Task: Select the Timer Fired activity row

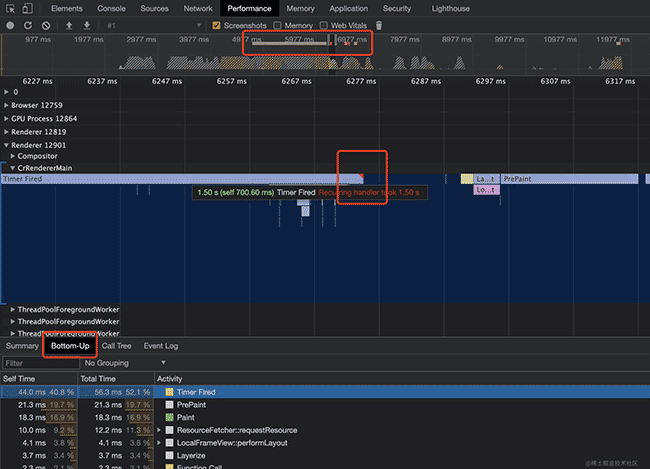Action: [325, 392]
